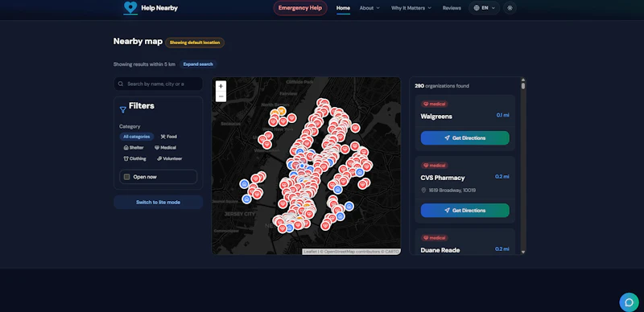Viewport: 644px width, 312px height.
Task: Open the Emergency Help page
Action: 300,8
